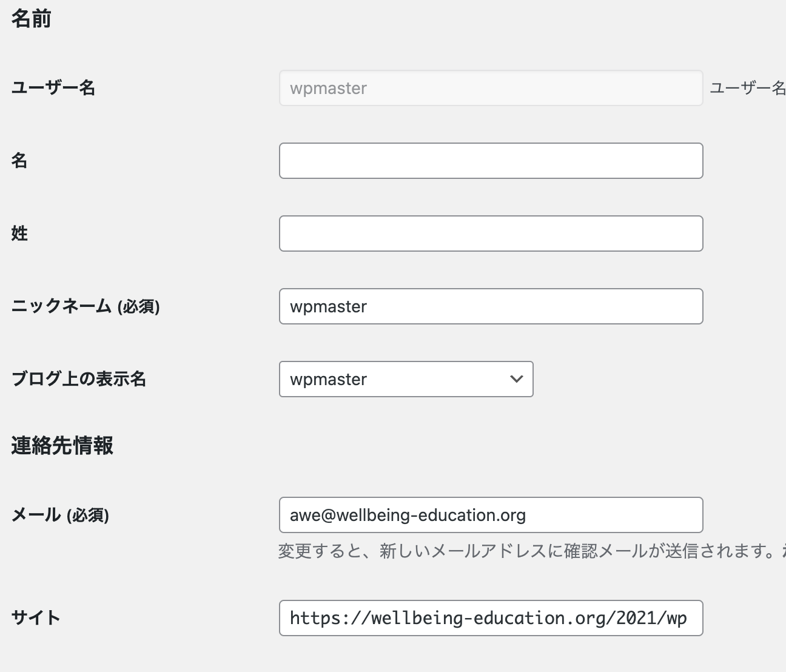Open the ブログ上の表示名 dropdown
This screenshot has width=786, height=672.
click(405, 379)
